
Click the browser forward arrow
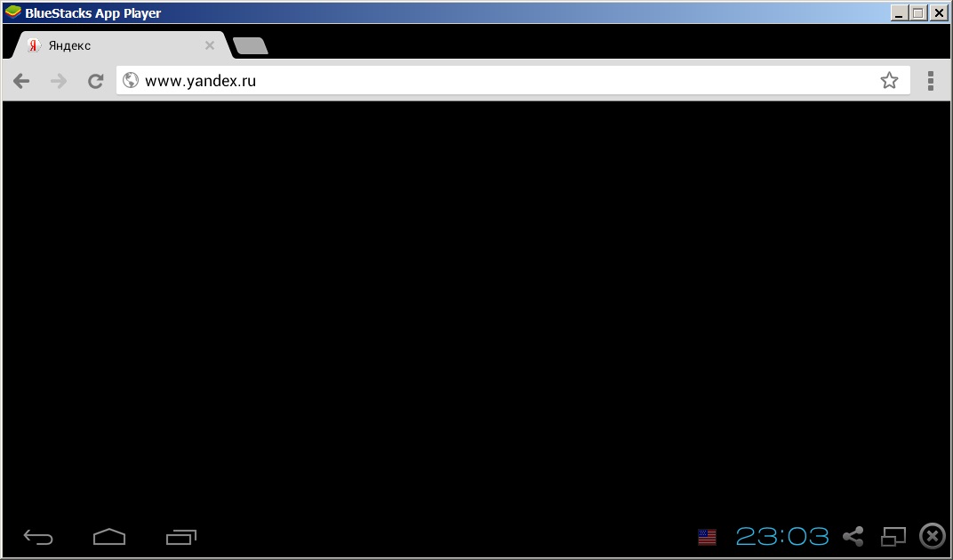pos(59,81)
